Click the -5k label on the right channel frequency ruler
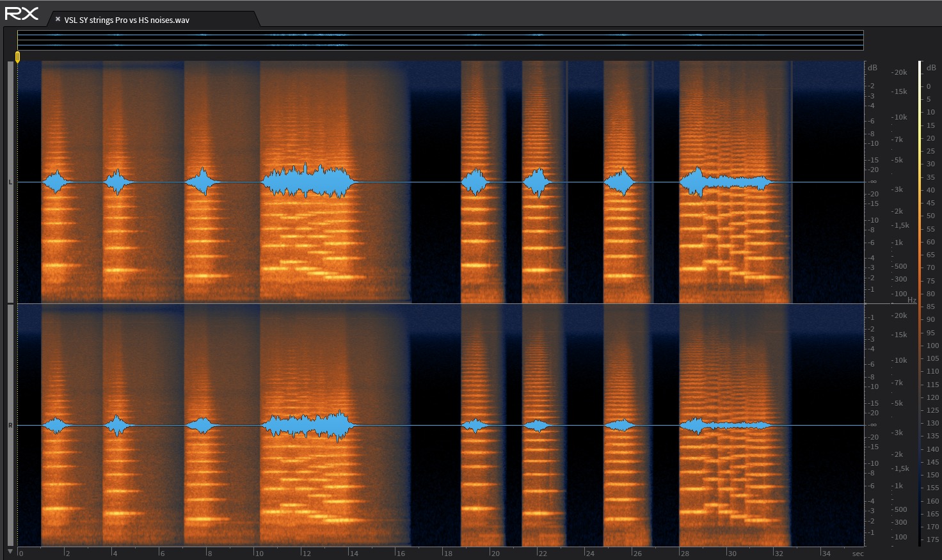942x560 pixels. pyautogui.click(x=898, y=403)
